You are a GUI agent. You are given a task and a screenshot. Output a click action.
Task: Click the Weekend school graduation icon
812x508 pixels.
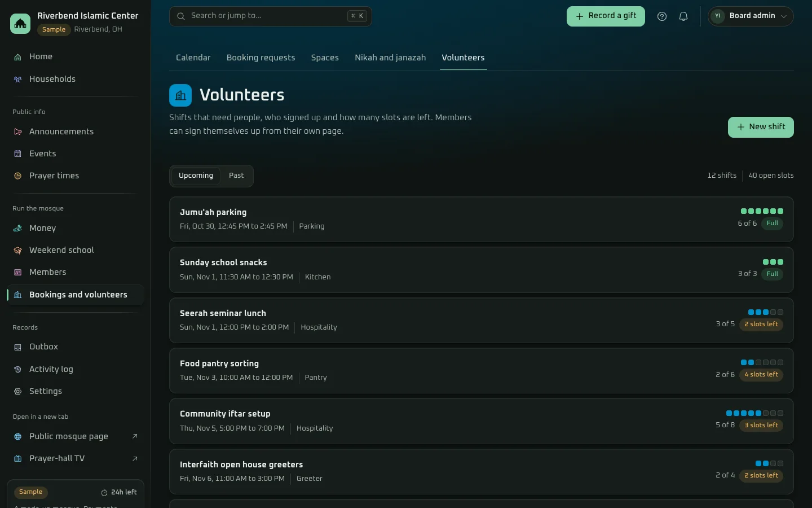17,251
